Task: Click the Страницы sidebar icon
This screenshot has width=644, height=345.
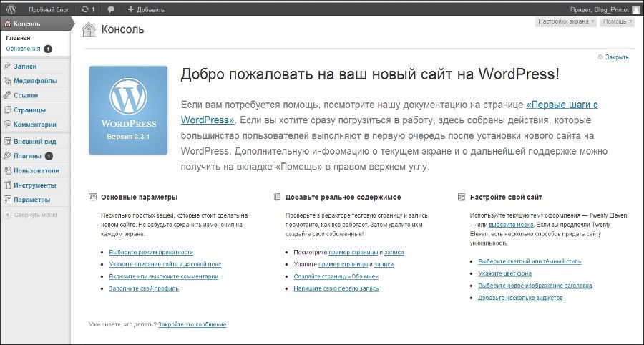Action: [x=7, y=110]
